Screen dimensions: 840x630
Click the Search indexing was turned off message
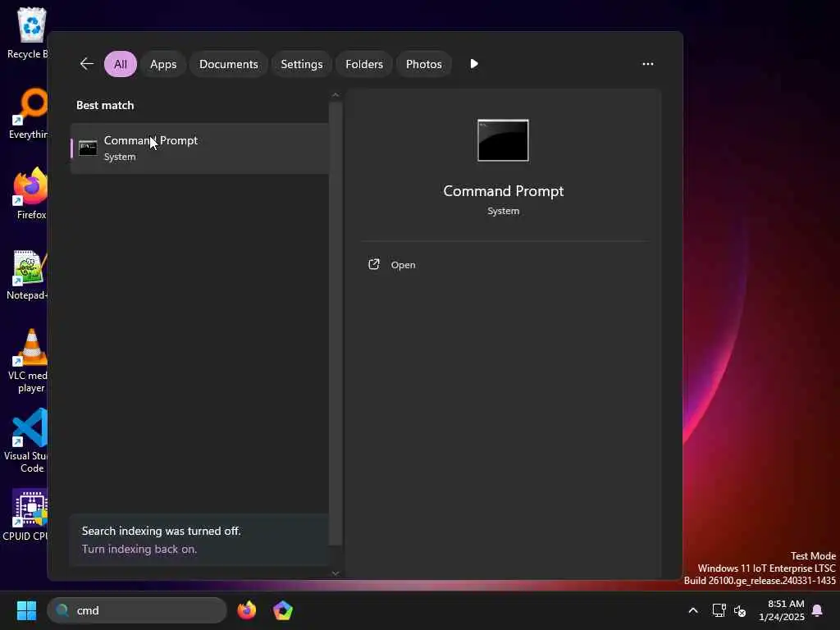(162, 531)
